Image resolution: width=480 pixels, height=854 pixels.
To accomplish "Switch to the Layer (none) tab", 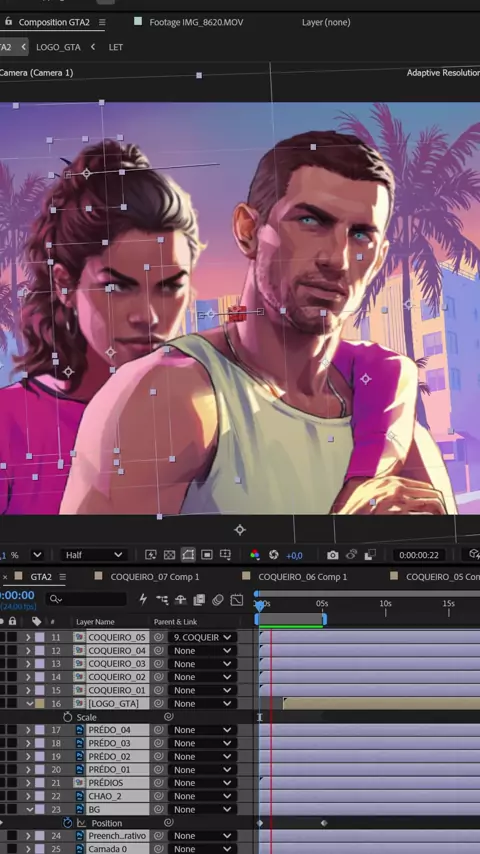I will point(326,22).
